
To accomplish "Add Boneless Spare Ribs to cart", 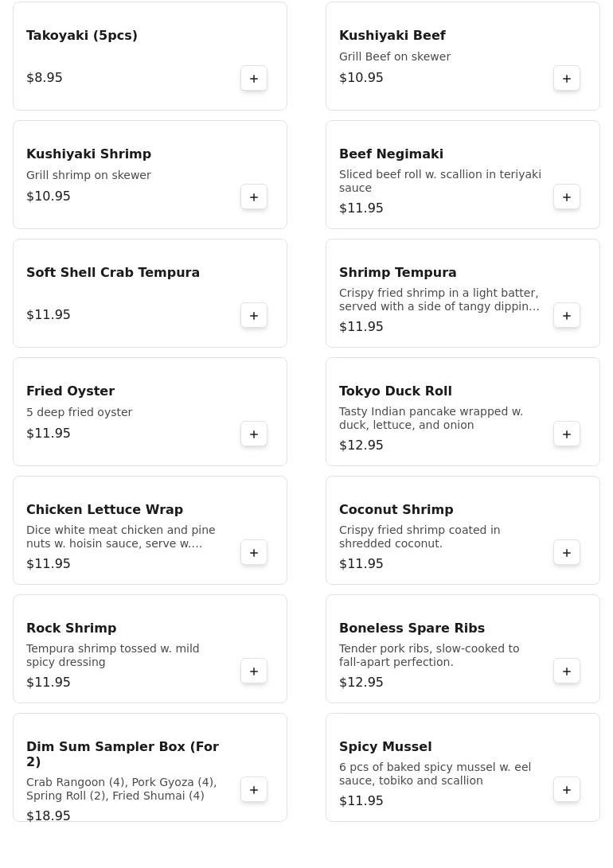I will click(567, 671).
